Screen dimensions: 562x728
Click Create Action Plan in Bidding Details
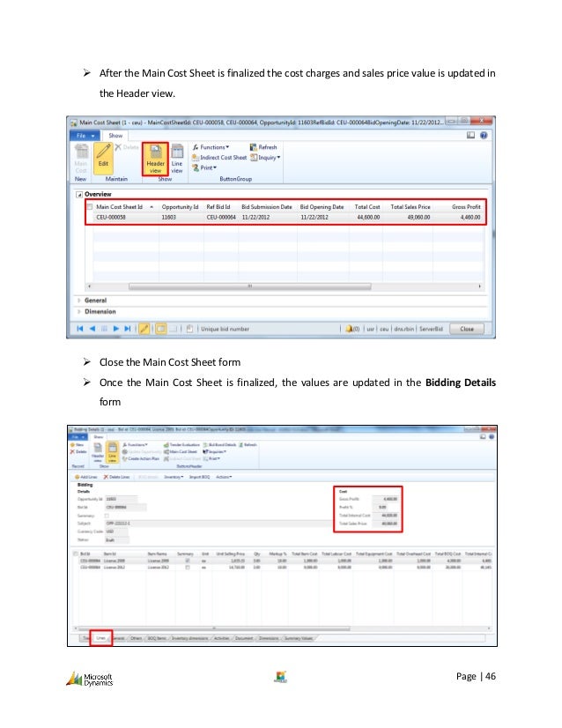coord(141,458)
